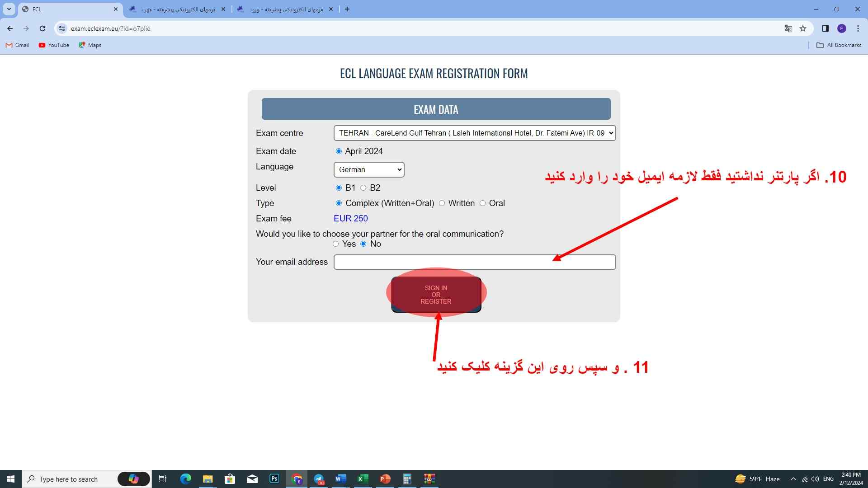Expand the hidden icons tray chevron
Screen dimensions: 868x488
793,479
